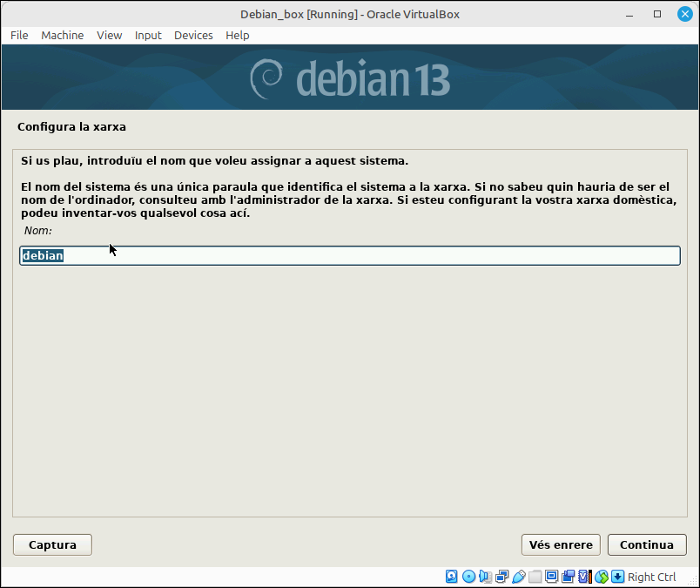Click the mouse integration status icon
This screenshot has height=588, width=700.
pyautogui.click(x=602, y=577)
